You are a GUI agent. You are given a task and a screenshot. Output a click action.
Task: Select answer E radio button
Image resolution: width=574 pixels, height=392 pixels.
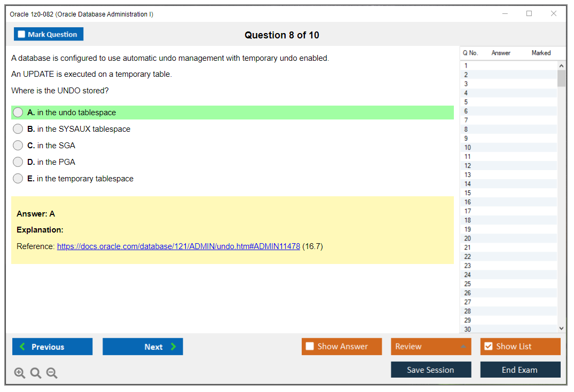(18, 178)
